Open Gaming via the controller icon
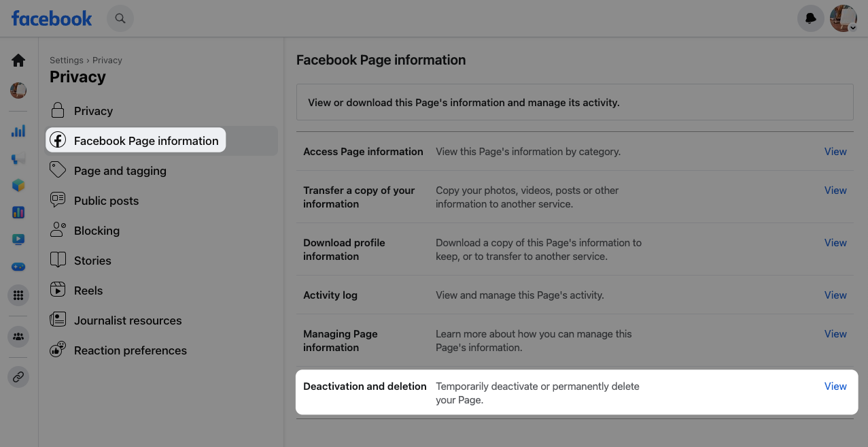868x447 pixels. 18,266
